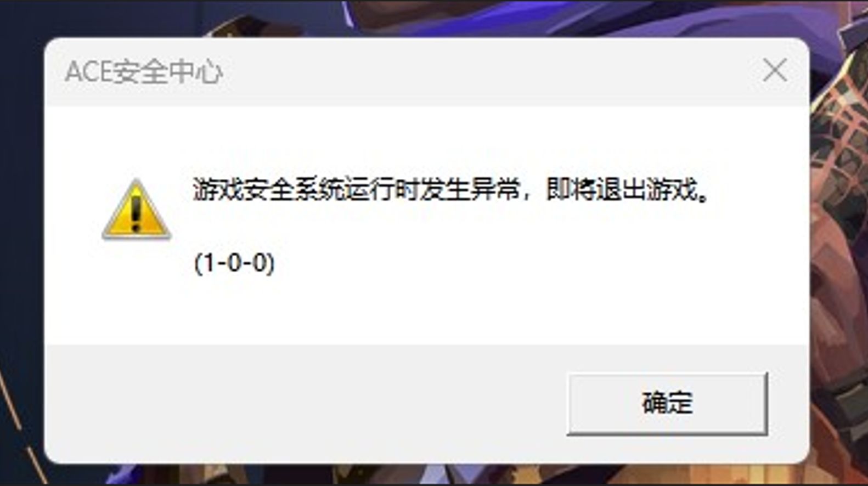Click character artwork right of the dialog
Screen dimensions: 868x486
click(x=839, y=247)
